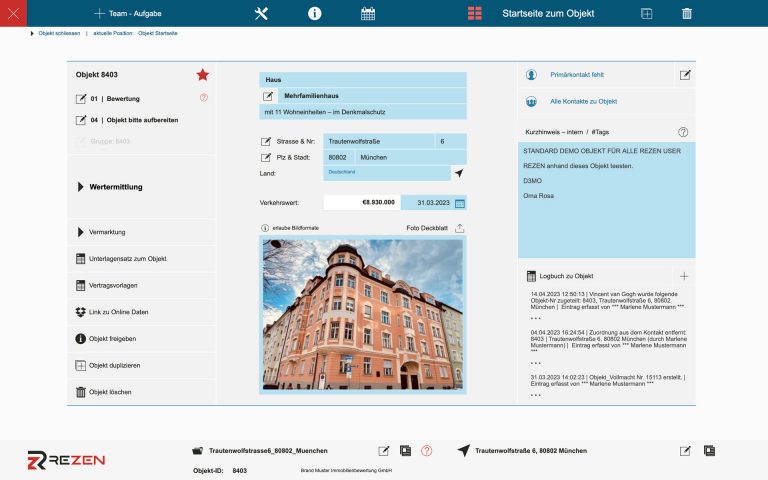768x480 pixels.
Task: Click the Verkehrswert €8.930.000 field
Action: (361, 202)
